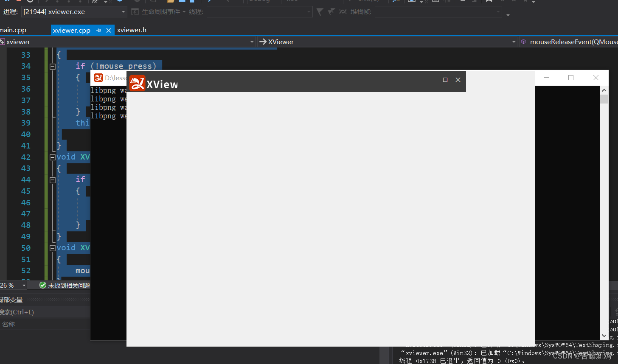Close the console window

(x=596, y=78)
